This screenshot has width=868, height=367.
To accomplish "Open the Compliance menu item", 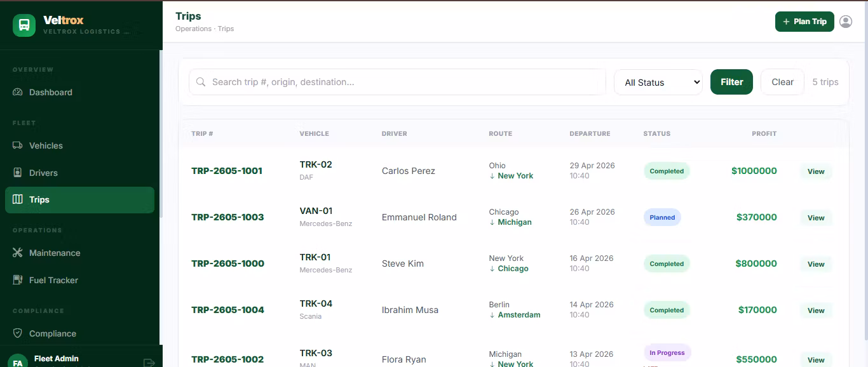I will 80,333.
